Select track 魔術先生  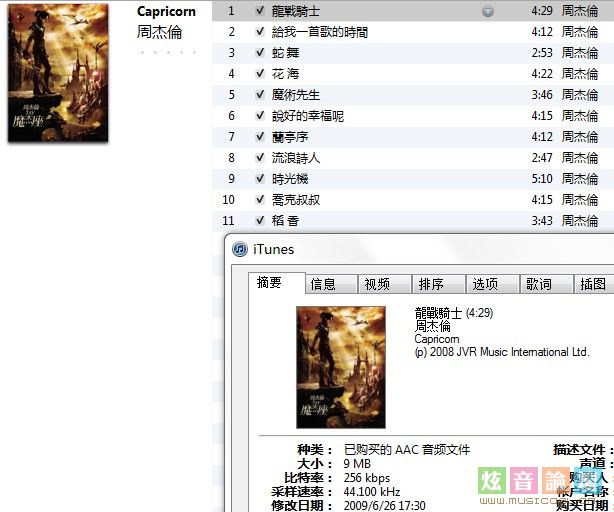click(413, 94)
